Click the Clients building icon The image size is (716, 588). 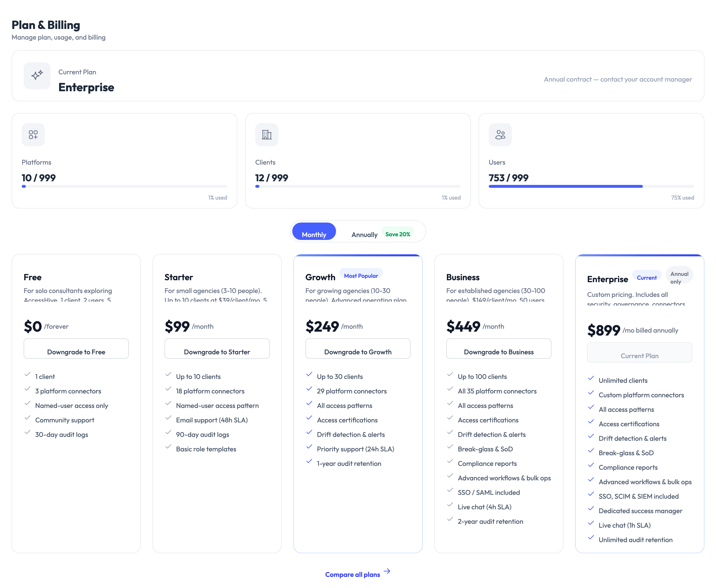point(266,134)
